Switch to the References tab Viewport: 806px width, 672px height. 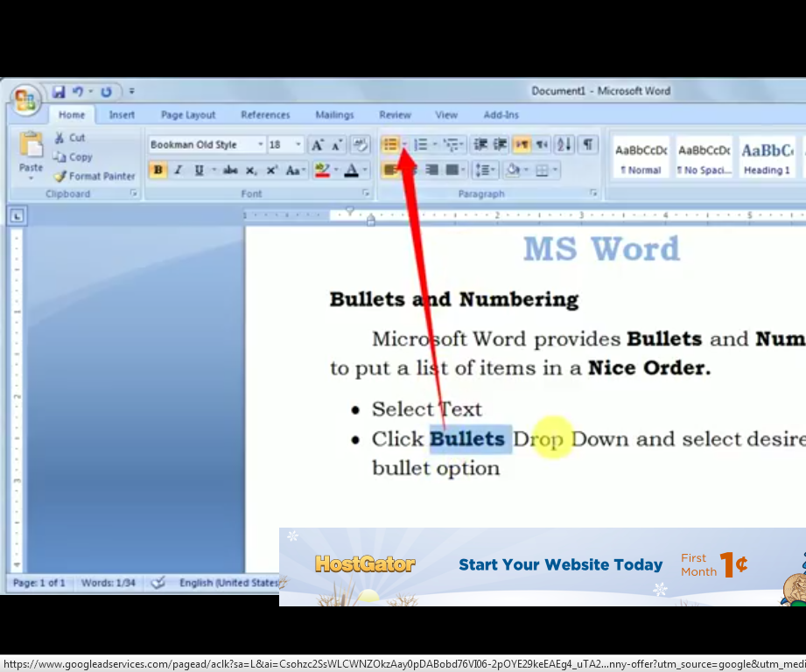265,115
